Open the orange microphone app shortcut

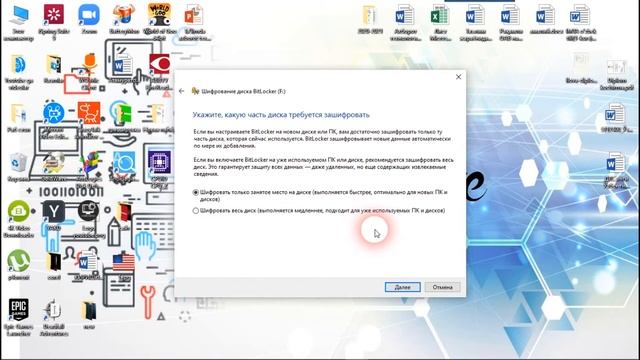point(89,64)
